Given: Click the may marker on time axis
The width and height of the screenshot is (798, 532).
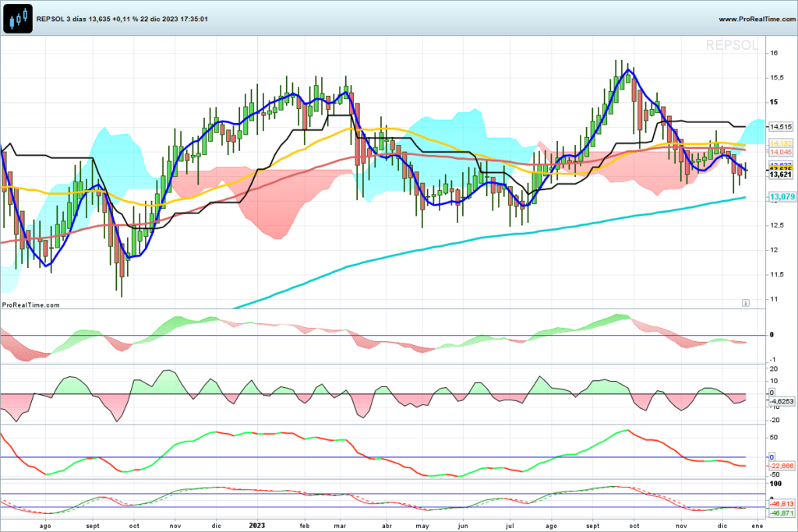Looking at the screenshot, I should coord(422,526).
